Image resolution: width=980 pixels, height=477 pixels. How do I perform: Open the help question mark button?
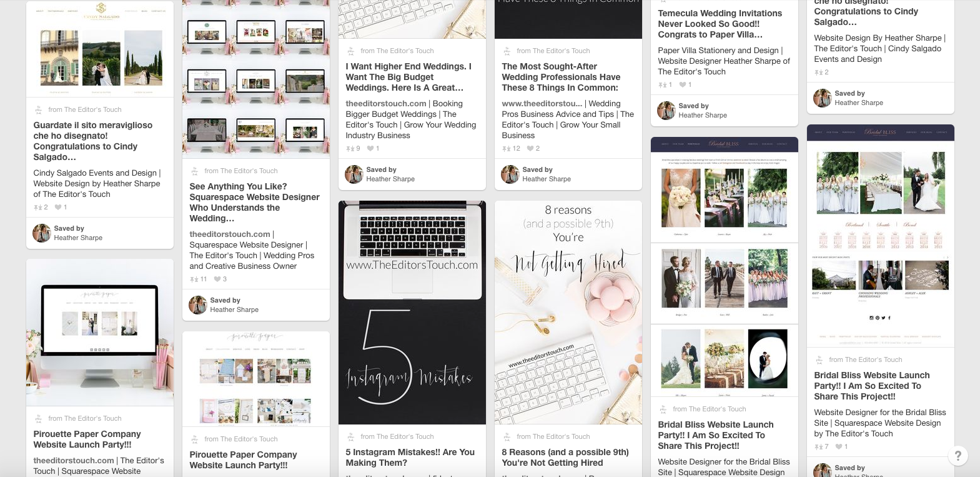click(958, 455)
